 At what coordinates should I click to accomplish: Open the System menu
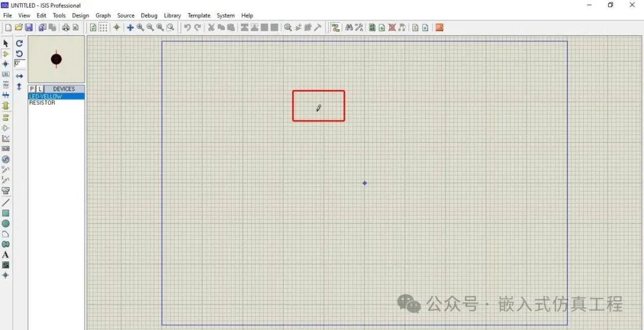coord(225,15)
